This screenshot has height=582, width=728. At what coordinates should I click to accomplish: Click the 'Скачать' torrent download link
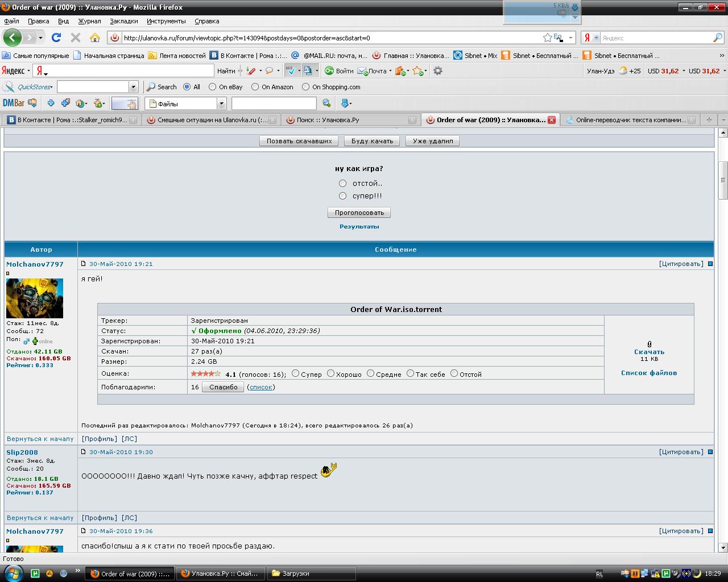tap(649, 352)
